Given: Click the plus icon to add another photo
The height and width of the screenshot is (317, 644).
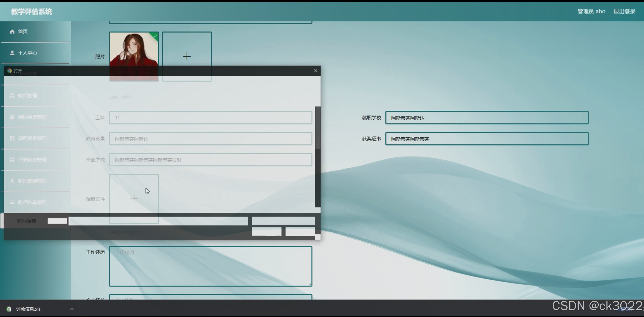Looking at the screenshot, I should coord(187,56).
